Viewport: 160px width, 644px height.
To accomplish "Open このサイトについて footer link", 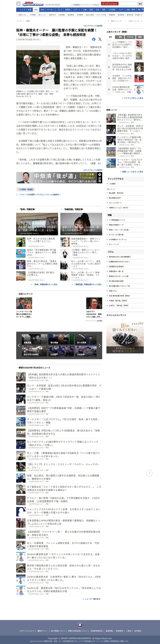I will pos(26,631).
